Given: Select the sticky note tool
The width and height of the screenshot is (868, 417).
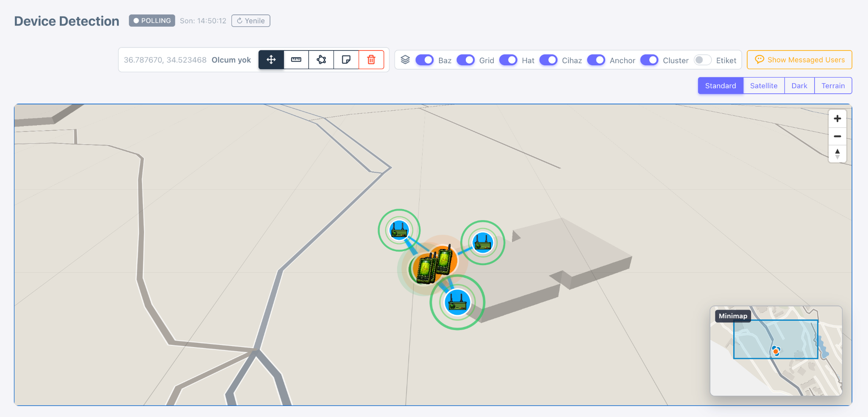Looking at the screenshot, I should tap(346, 60).
